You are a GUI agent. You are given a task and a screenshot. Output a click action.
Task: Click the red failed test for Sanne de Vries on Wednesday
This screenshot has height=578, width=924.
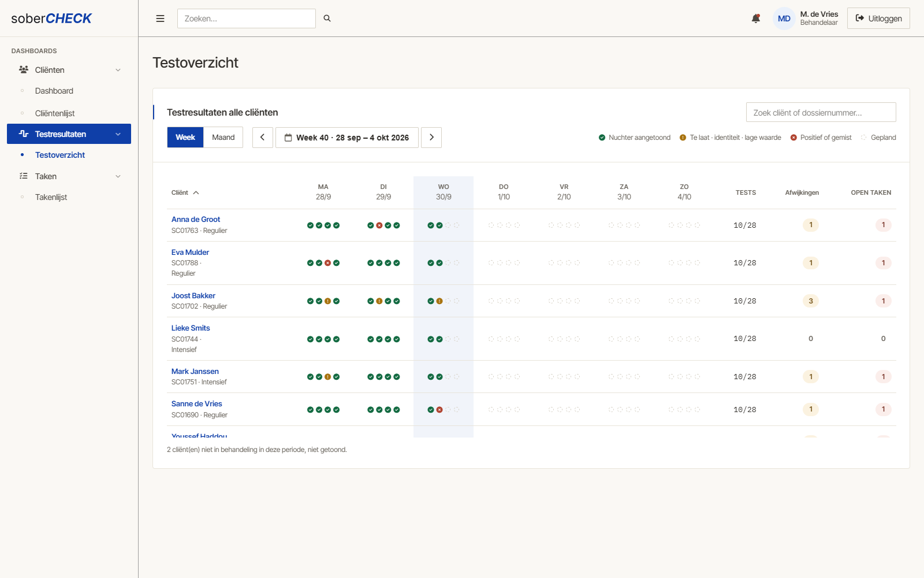[x=439, y=410]
